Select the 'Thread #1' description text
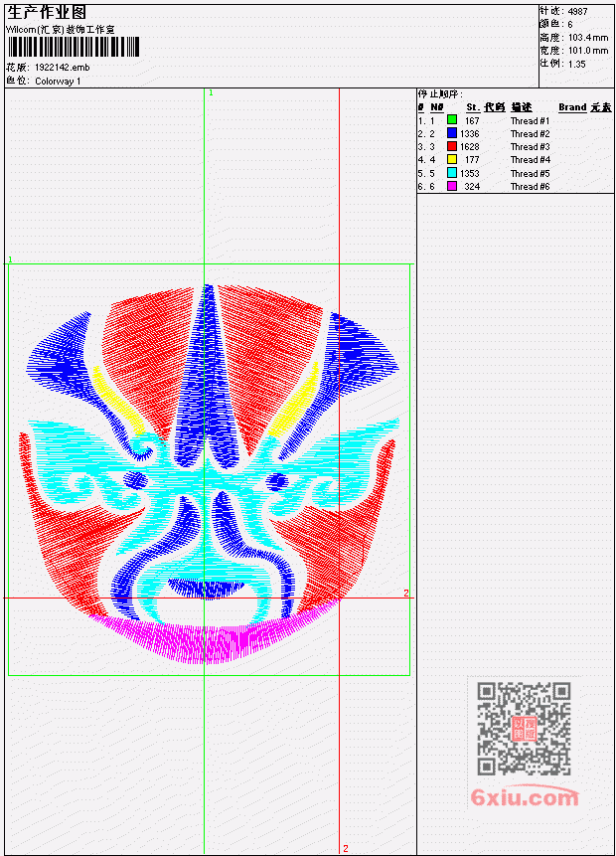The height and width of the screenshot is (856, 616). coord(530,120)
